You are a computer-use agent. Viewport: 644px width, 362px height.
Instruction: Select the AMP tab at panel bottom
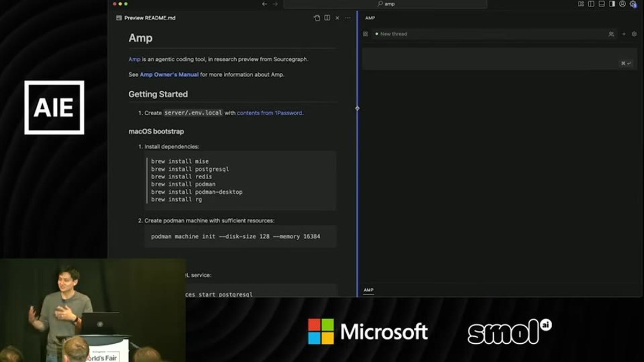pos(368,290)
